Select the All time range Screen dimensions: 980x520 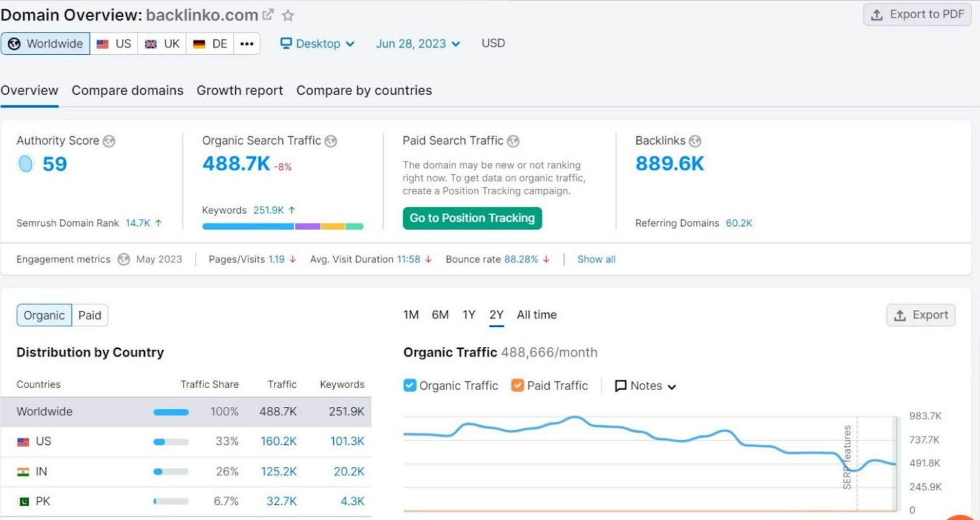[x=536, y=315]
